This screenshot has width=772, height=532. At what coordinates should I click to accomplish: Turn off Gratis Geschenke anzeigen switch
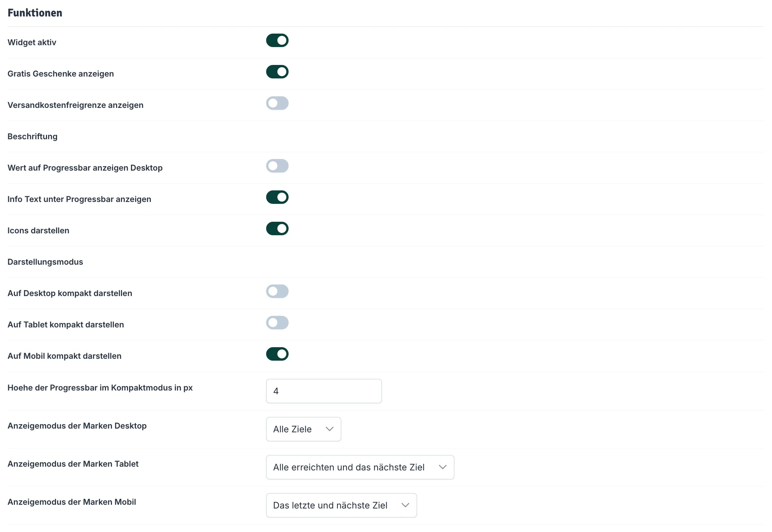[277, 72]
